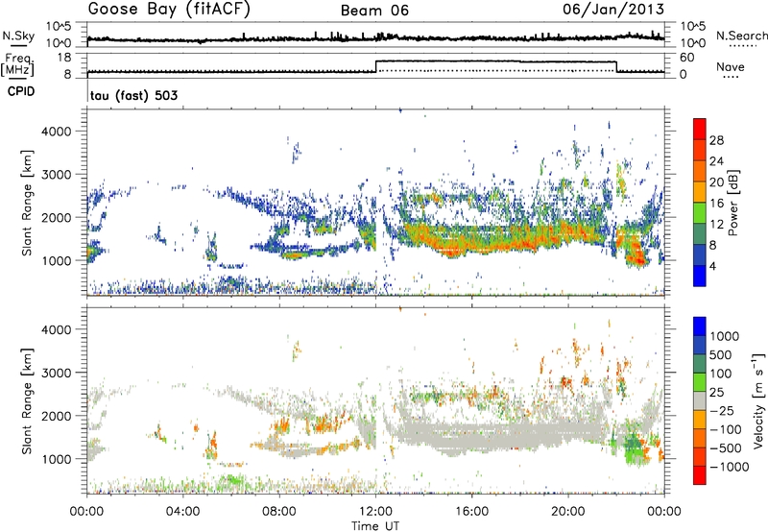
Task: Click the 'N.Sky' legend label
Action: point(18,36)
